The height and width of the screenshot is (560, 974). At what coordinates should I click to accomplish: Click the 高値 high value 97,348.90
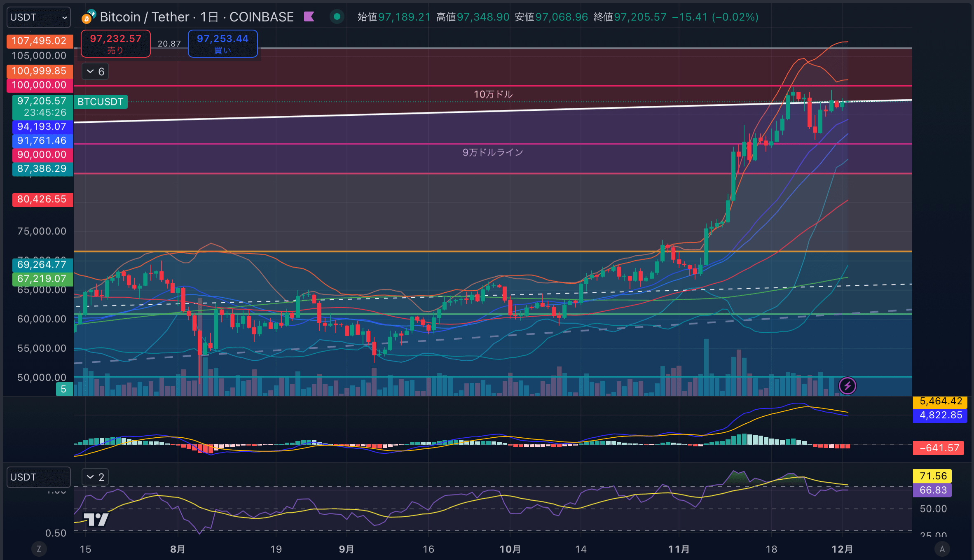(483, 17)
